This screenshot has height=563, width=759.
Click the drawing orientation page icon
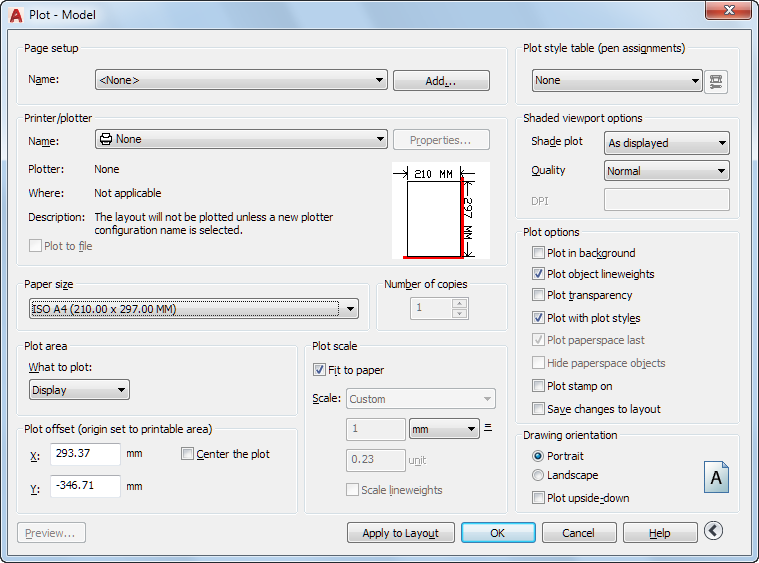click(716, 477)
